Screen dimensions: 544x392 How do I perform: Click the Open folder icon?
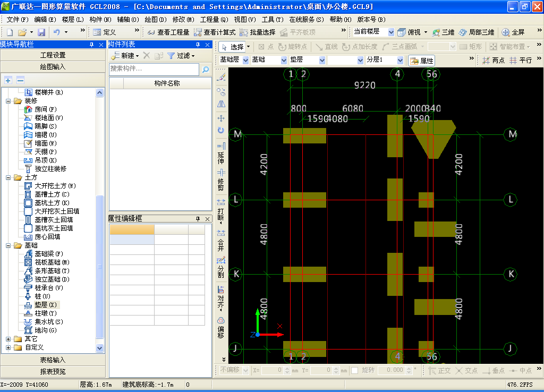pyautogui.click(x=22, y=32)
